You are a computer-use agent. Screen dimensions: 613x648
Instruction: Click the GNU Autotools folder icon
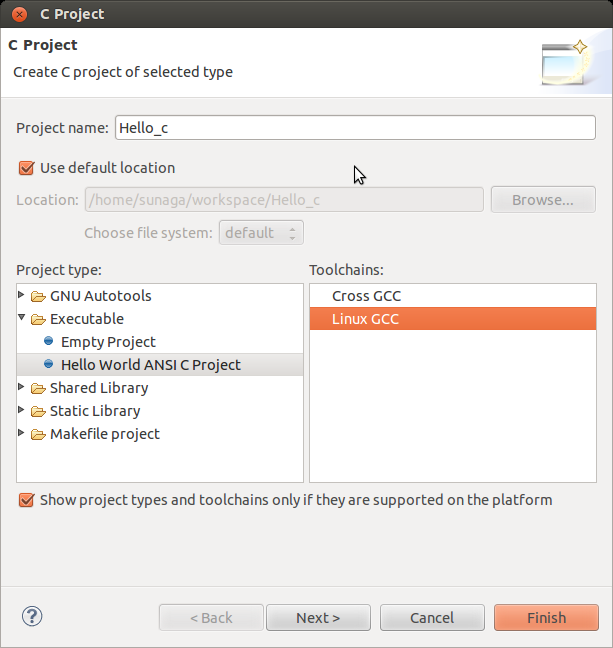click(x=38, y=297)
